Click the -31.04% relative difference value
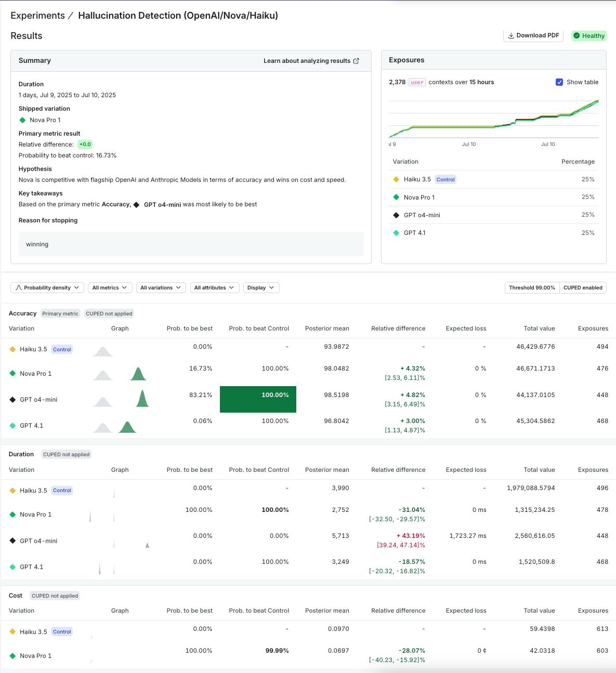The width and height of the screenshot is (616, 673). coord(412,510)
